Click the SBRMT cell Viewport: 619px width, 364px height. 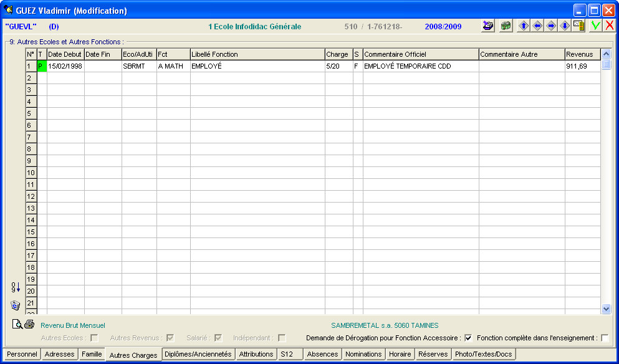coord(139,66)
